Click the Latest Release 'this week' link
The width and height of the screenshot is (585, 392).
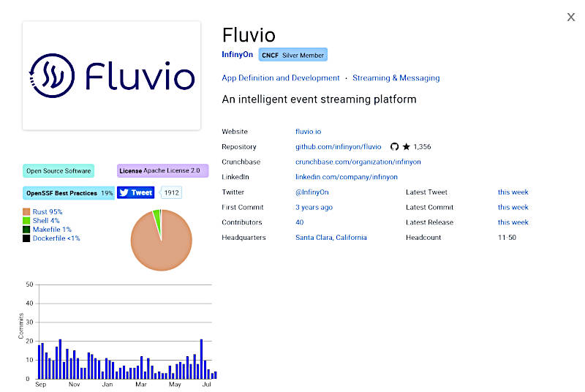pyautogui.click(x=513, y=222)
